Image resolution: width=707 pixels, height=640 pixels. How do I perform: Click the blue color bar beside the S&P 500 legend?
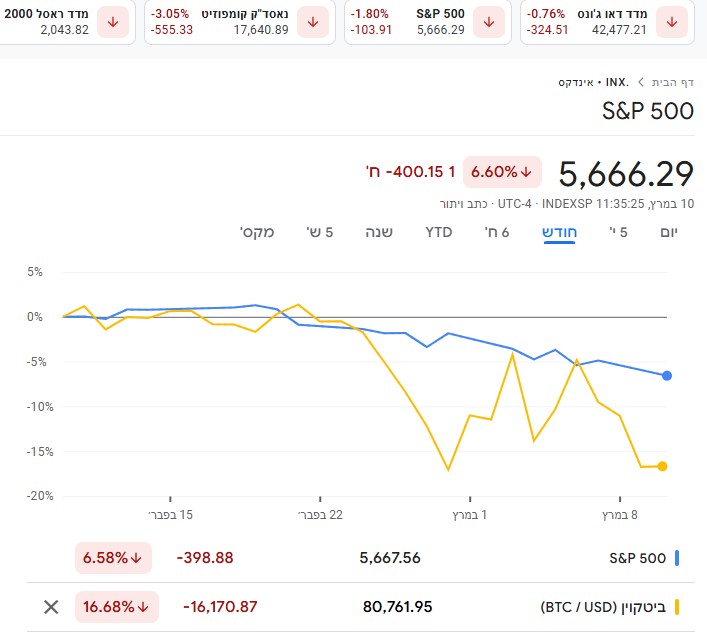677,558
